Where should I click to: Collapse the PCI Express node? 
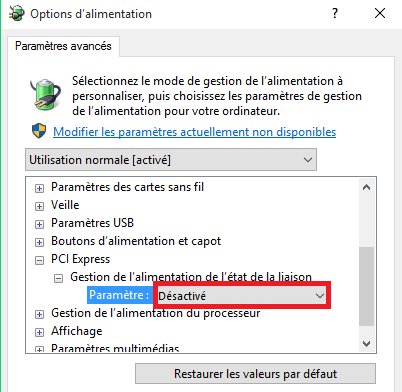[x=39, y=260]
